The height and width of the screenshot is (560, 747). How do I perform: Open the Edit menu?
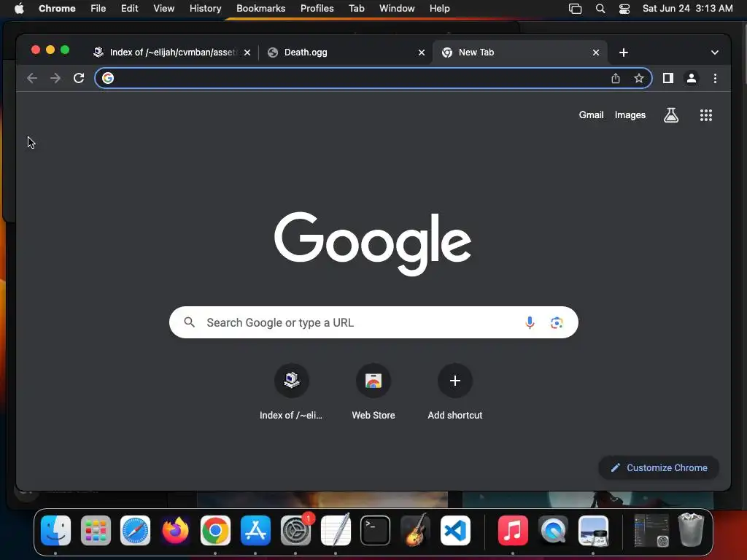(x=129, y=9)
